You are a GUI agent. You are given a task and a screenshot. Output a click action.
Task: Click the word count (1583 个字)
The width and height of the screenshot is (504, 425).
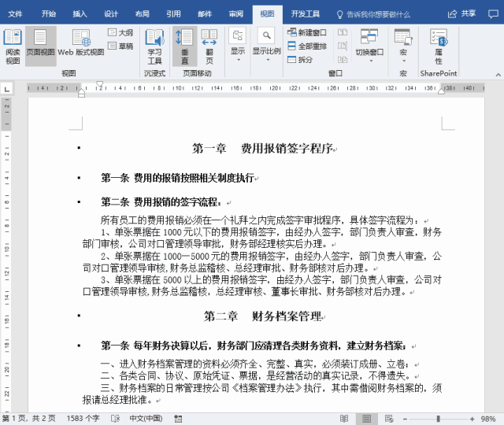[x=83, y=419]
